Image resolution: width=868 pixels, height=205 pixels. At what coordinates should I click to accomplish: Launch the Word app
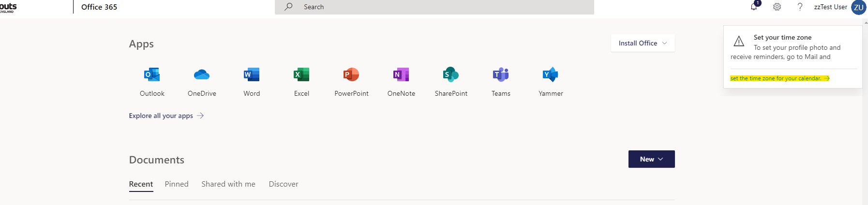(252, 82)
